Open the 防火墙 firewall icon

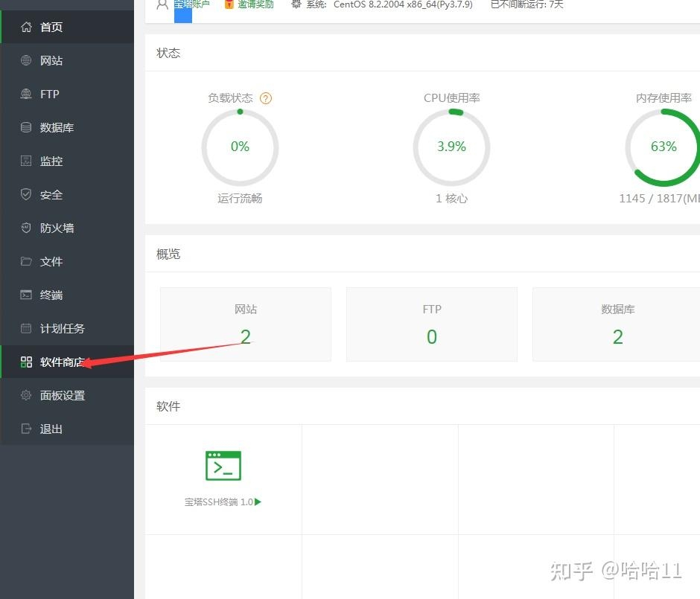(x=25, y=228)
